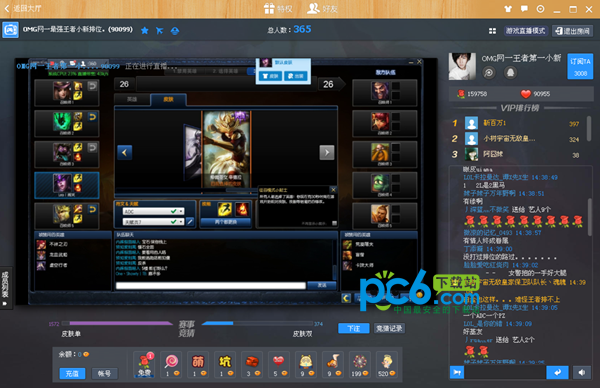Viewport: 600px width, 388px height.
Task: Open the 好友 friends list
Action: [x=323, y=8]
